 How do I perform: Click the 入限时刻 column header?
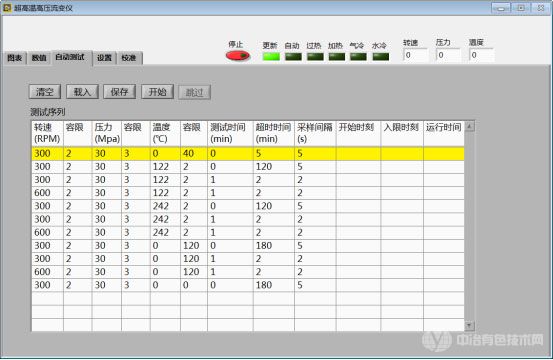(402, 133)
